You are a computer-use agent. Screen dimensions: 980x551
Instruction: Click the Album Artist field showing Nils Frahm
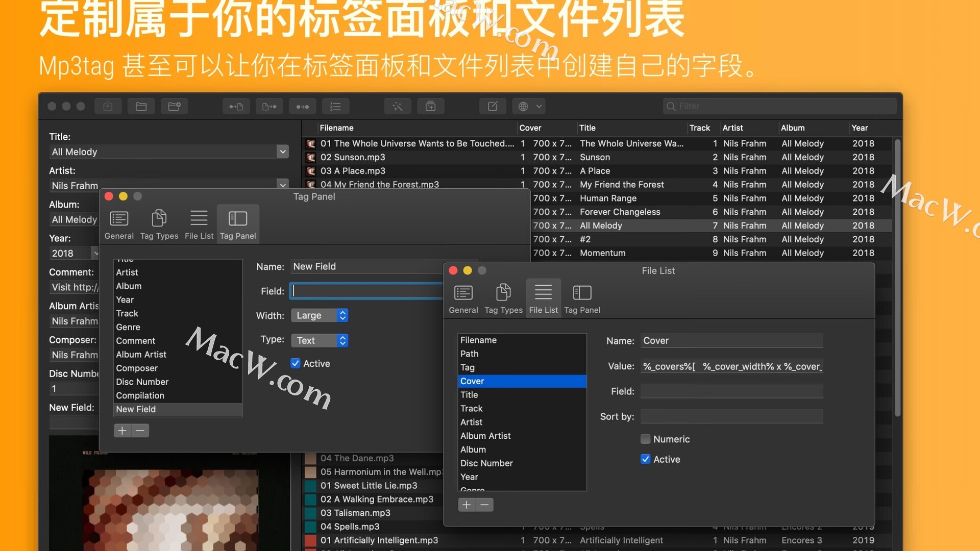tap(75, 321)
